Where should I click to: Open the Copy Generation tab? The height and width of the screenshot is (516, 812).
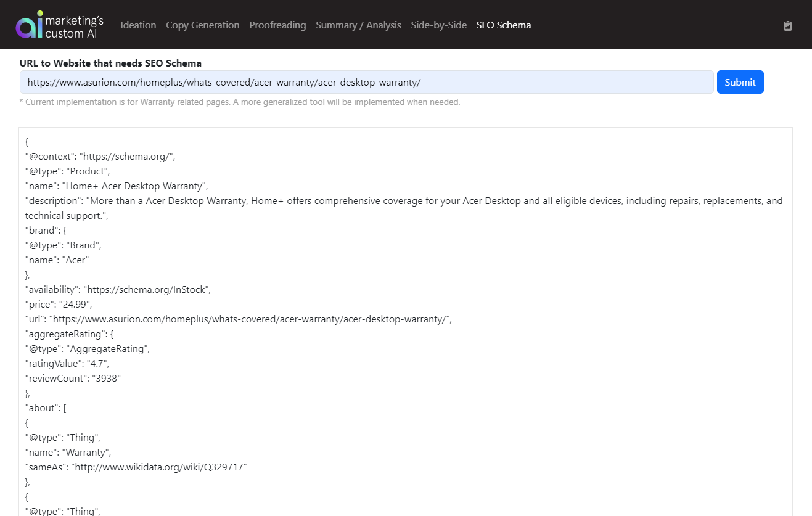point(203,25)
